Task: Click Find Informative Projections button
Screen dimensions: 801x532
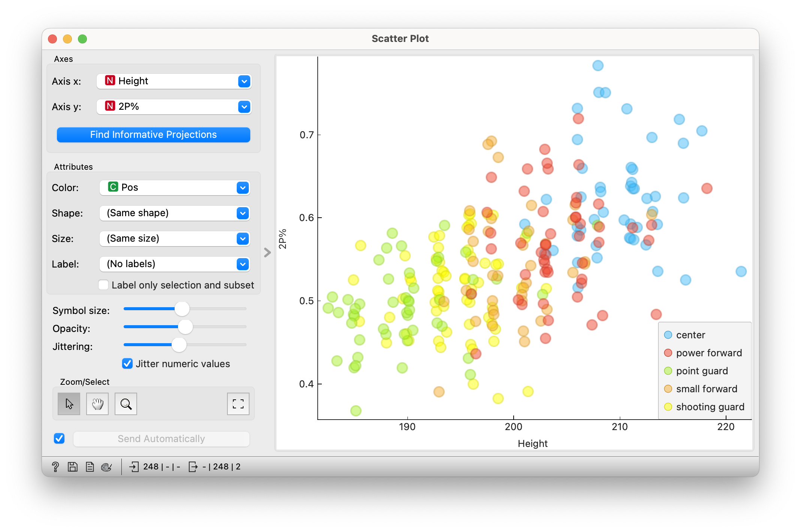Action: point(154,134)
